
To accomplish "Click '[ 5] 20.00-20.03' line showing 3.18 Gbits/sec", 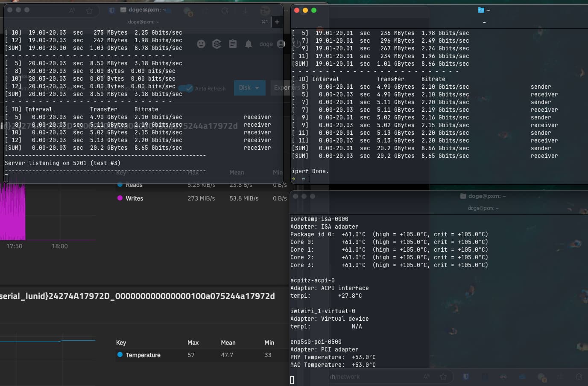I will [x=94, y=63].
